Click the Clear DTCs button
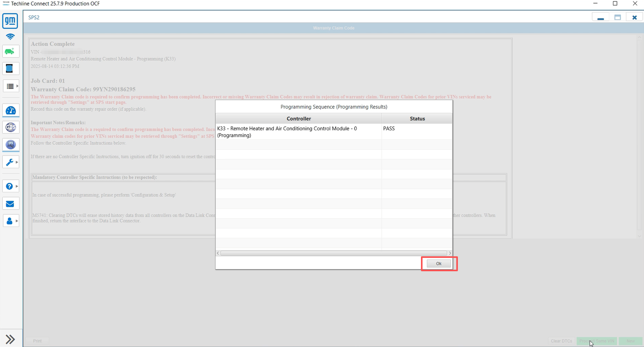644x347 pixels. coord(561,341)
